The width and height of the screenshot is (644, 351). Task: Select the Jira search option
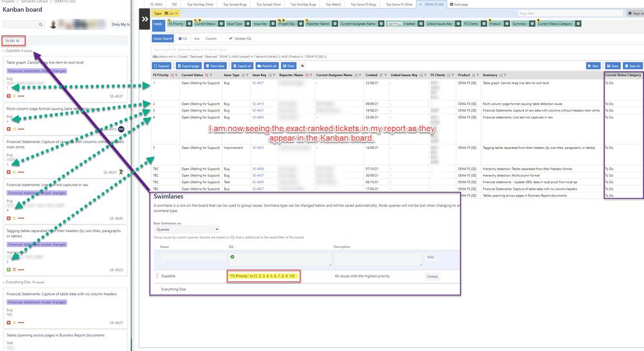click(x=197, y=39)
